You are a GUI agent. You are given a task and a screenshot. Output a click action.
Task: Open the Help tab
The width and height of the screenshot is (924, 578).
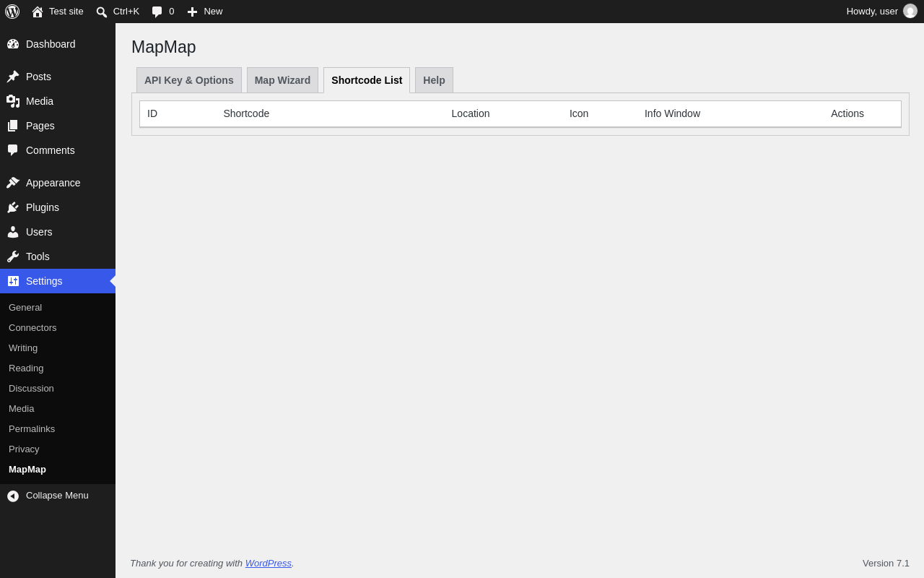[434, 80]
